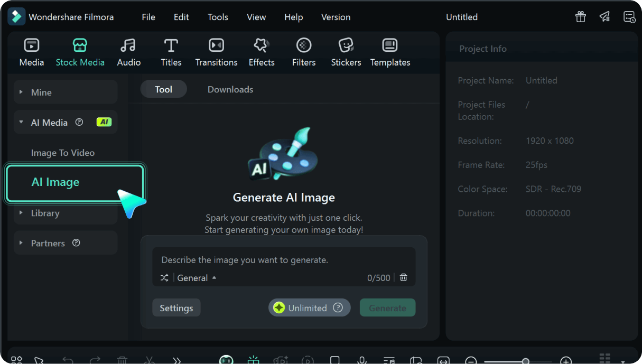The height and width of the screenshot is (364, 642).
Task: Click the frame rate value 25fps
Action: [537, 165]
